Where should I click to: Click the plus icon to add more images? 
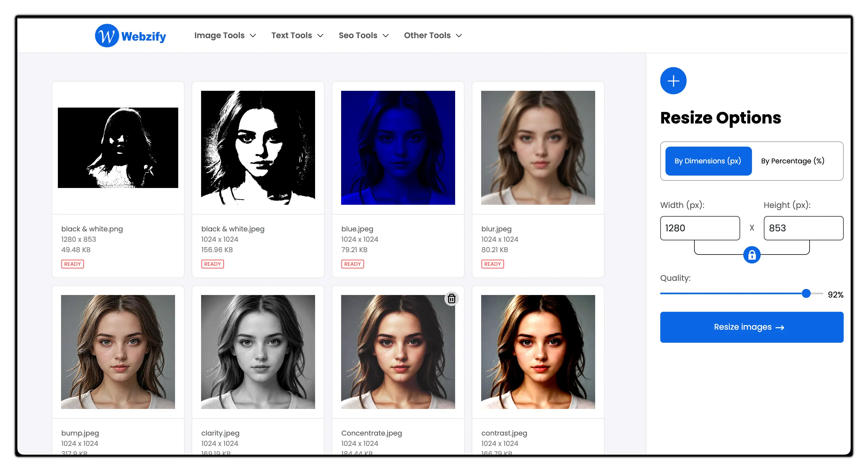click(673, 80)
